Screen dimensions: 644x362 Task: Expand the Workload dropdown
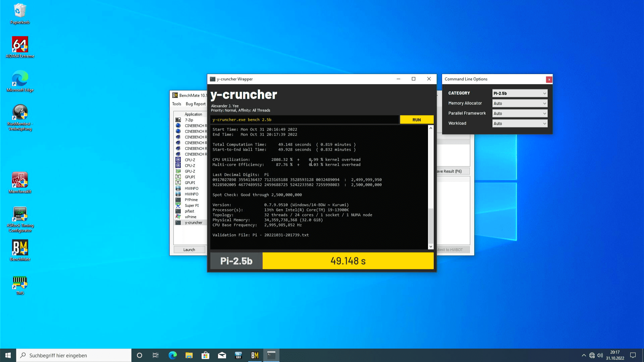coord(520,124)
